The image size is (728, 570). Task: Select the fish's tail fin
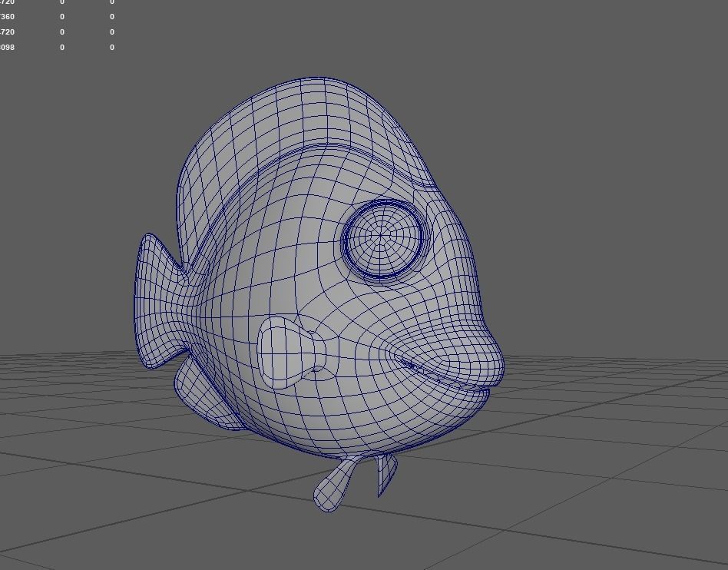tap(160, 301)
